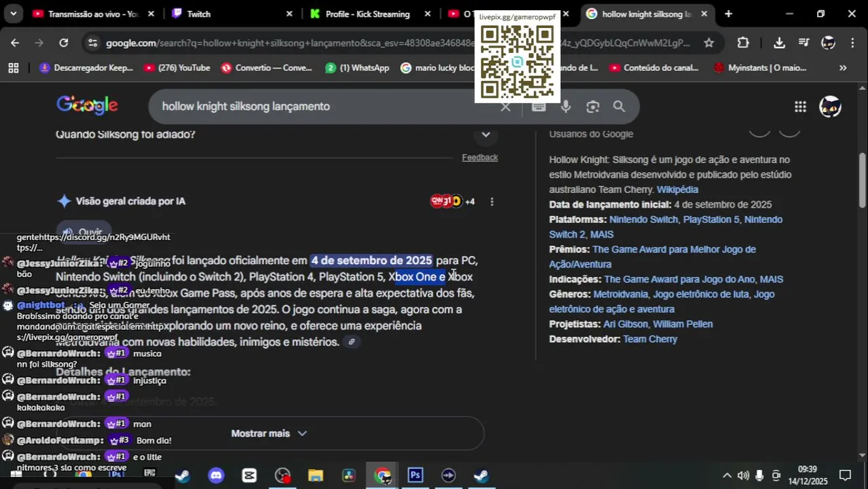Open the volume icon in system tray
The height and width of the screenshot is (489, 868).
point(743,475)
